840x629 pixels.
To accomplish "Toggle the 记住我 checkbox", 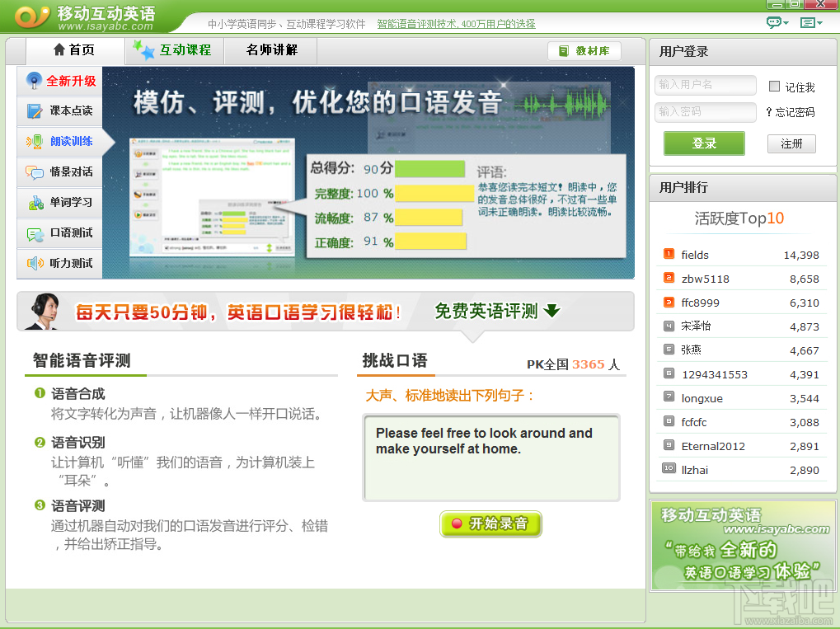I will [x=774, y=87].
